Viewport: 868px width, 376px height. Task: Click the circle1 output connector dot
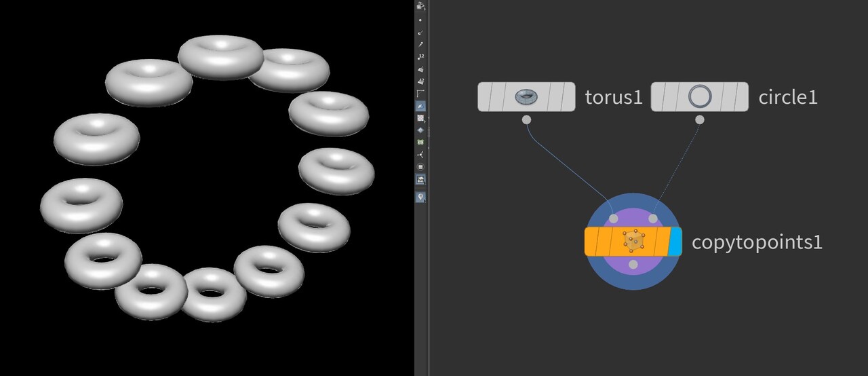click(700, 119)
